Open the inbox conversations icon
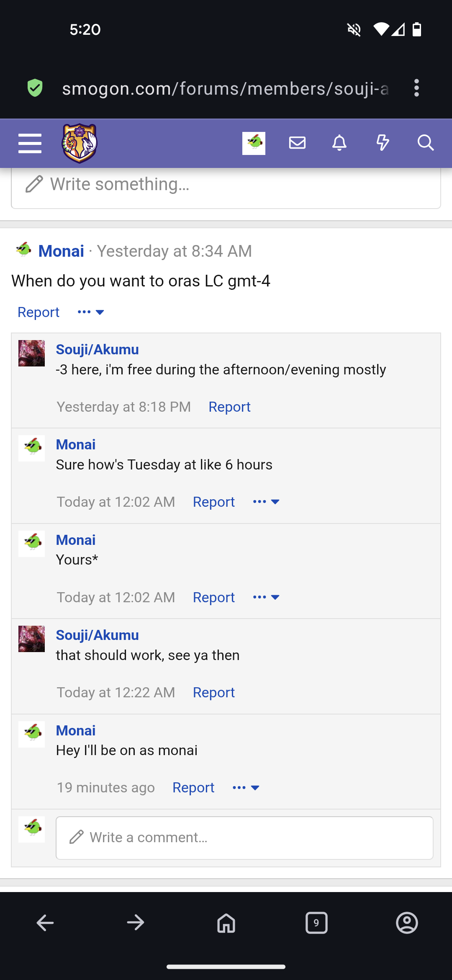The image size is (452, 980). click(297, 143)
